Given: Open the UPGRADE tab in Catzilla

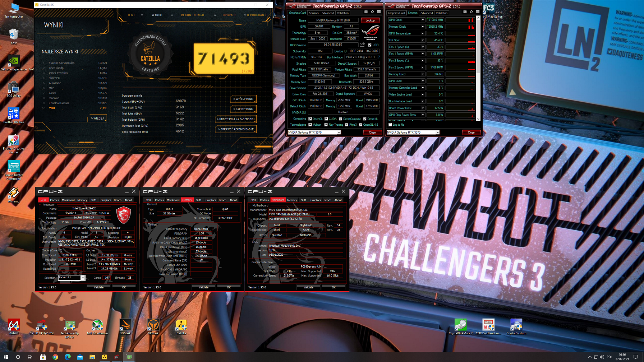Looking at the screenshot, I should [229, 15].
